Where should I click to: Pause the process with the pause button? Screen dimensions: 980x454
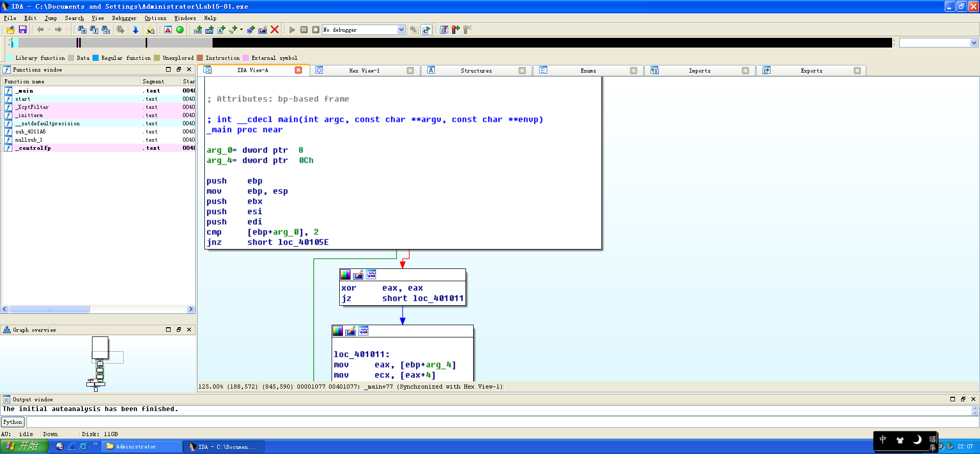pos(304,30)
